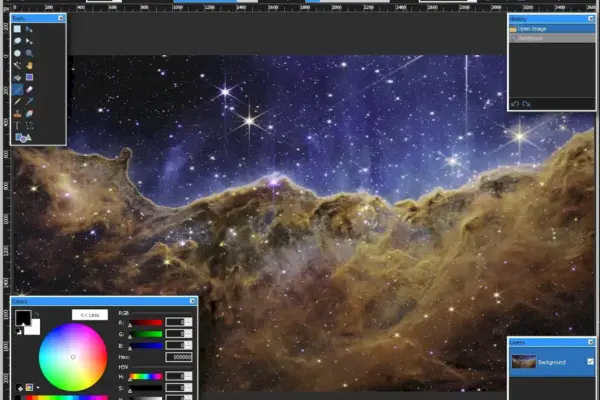Close the Colors panel

(192, 301)
